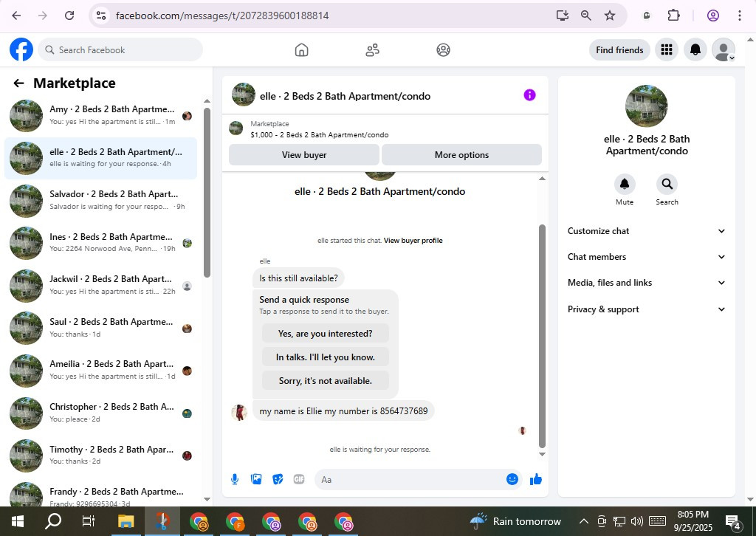756x536 pixels.
Task: Expand the Customize chat section
Action: (x=647, y=231)
